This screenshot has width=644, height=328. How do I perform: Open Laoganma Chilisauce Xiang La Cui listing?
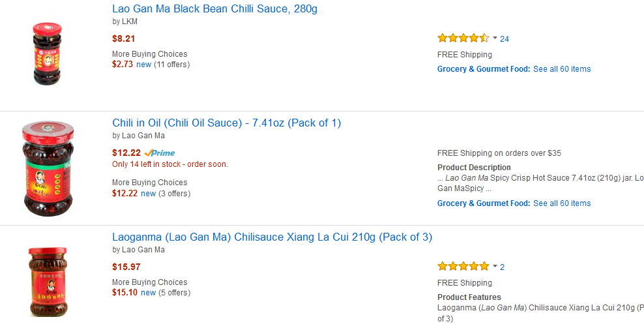tap(272, 237)
